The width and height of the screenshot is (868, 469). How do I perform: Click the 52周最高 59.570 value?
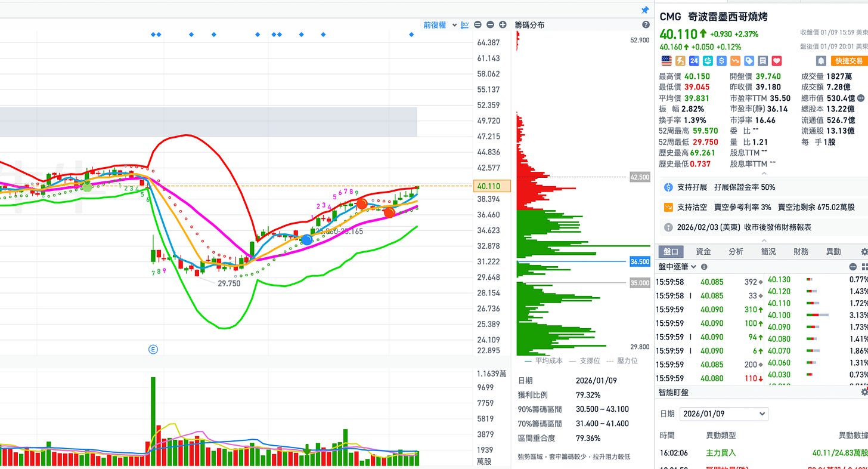(x=705, y=131)
